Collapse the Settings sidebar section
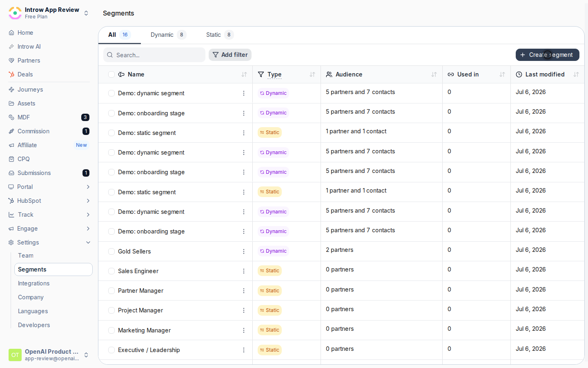588x368 pixels. [x=88, y=242]
